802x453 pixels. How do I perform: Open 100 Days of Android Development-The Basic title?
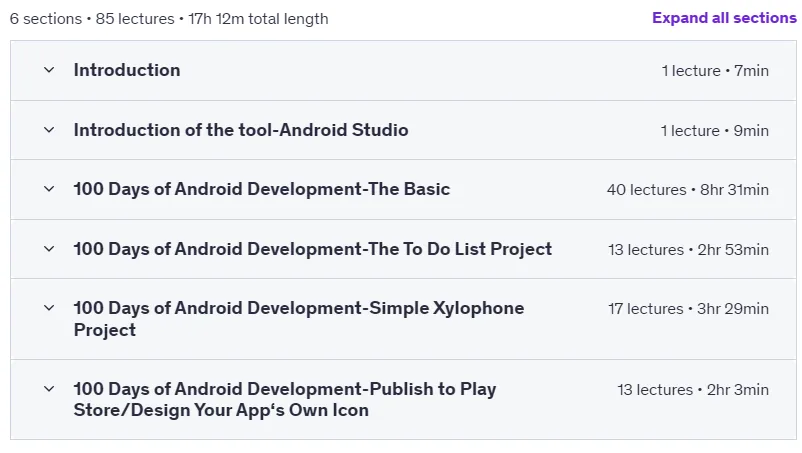[262, 189]
